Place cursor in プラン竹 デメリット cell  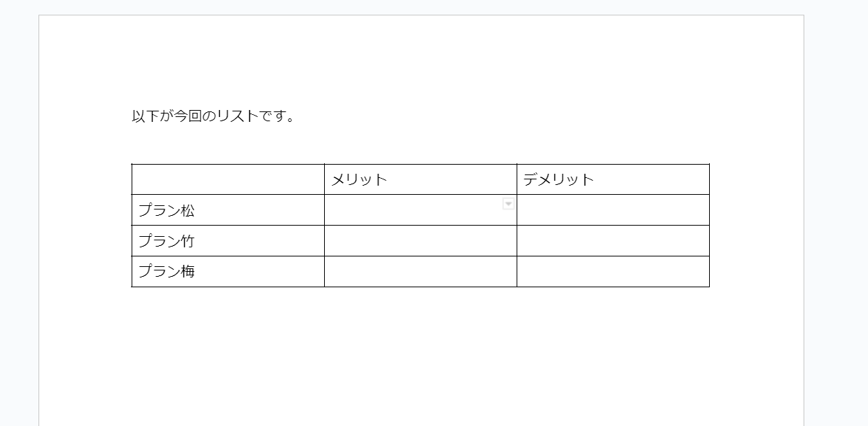click(612, 241)
